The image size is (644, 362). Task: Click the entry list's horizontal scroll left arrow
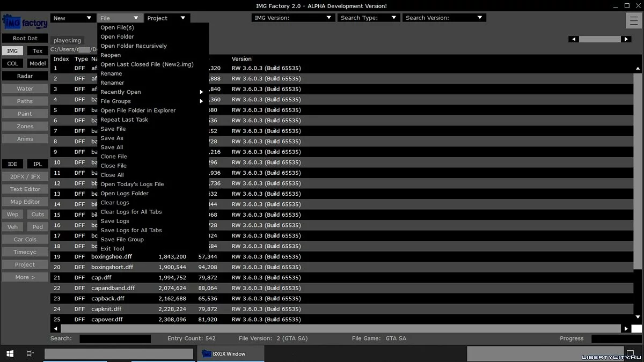click(x=55, y=329)
